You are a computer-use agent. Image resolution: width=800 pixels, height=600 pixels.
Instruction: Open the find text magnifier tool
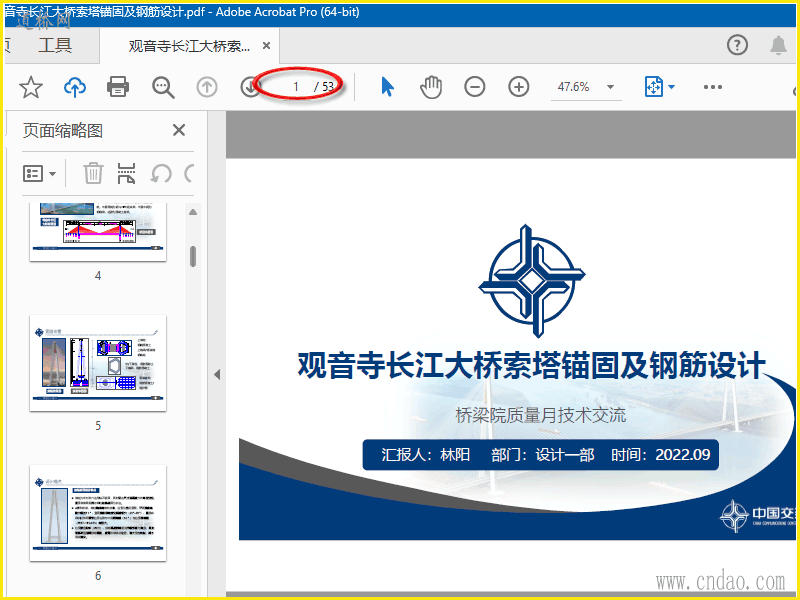point(163,87)
